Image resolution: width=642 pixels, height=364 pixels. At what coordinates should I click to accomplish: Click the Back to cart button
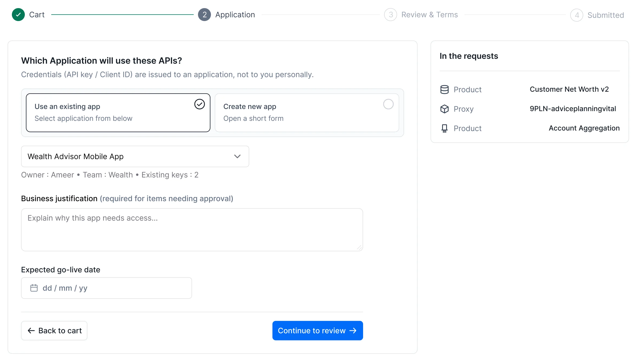[x=54, y=331]
